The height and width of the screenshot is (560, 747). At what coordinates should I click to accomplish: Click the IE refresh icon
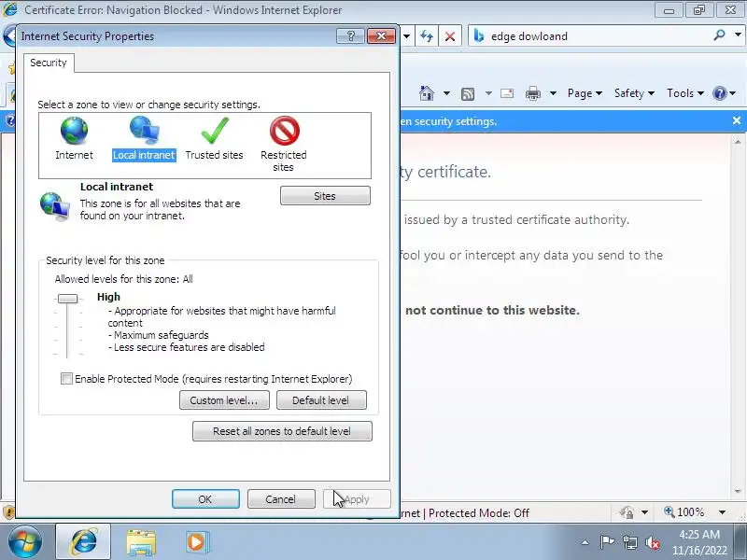pyautogui.click(x=427, y=36)
